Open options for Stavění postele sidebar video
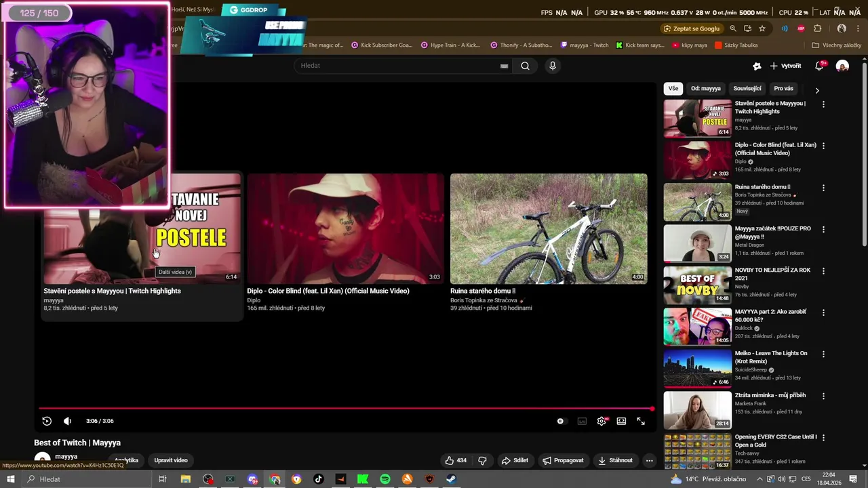The image size is (868, 488). [x=823, y=104]
